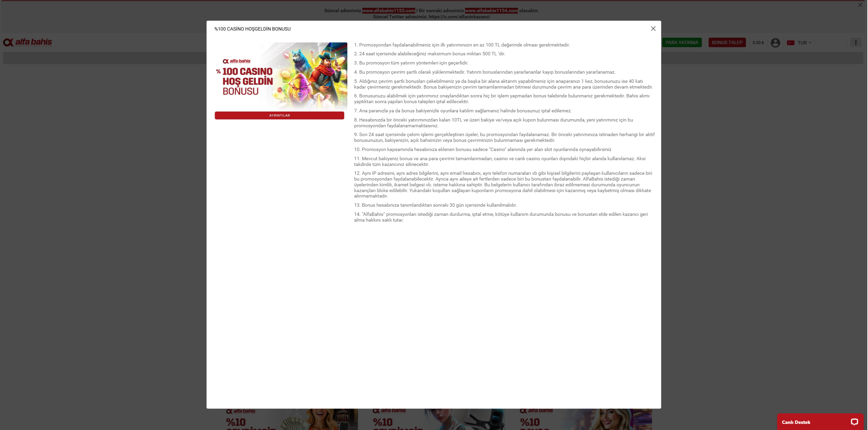
Task: Click the BONUS TALEP button
Action: coord(727,42)
